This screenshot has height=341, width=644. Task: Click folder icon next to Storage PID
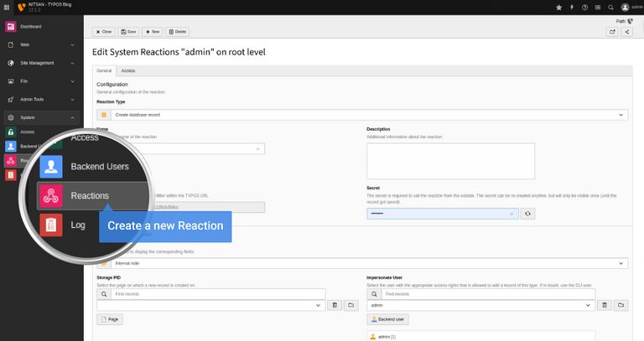coord(351,306)
